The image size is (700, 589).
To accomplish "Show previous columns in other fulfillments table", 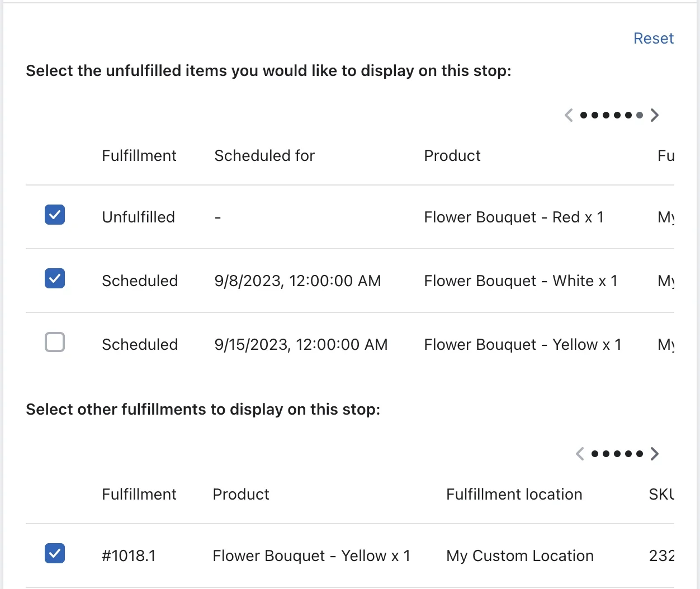I will tap(580, 454).
